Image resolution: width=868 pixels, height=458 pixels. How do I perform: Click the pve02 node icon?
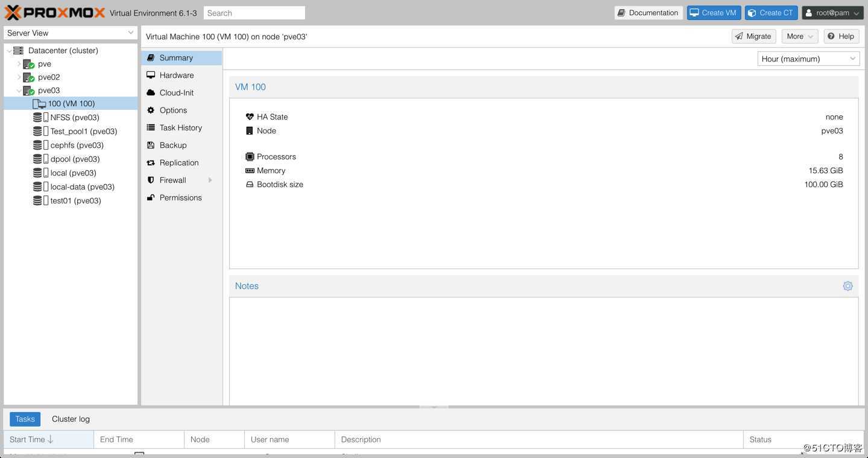(x=28, y=77)
